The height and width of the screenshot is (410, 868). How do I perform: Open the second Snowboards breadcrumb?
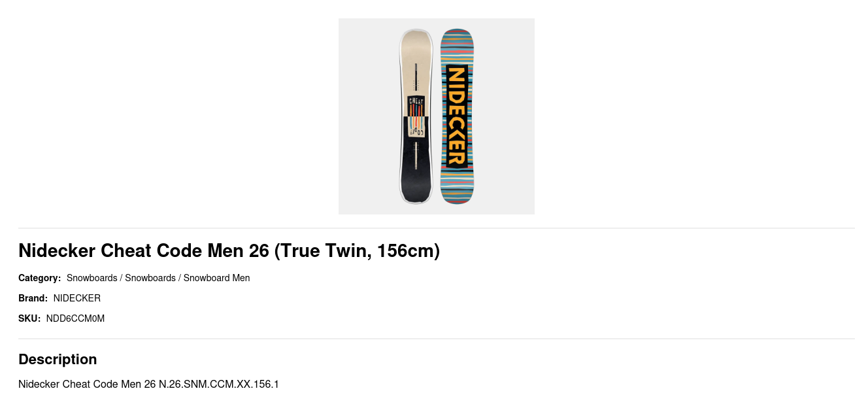click(150, 278)
